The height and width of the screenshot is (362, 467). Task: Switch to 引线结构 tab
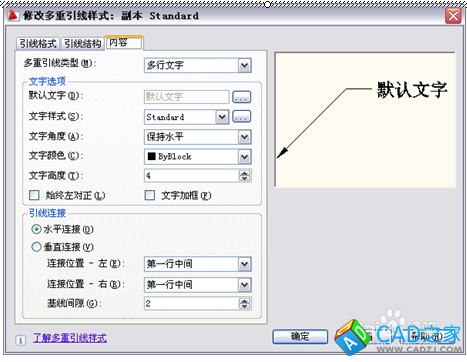pyautogui.click(x=82, y=43)
